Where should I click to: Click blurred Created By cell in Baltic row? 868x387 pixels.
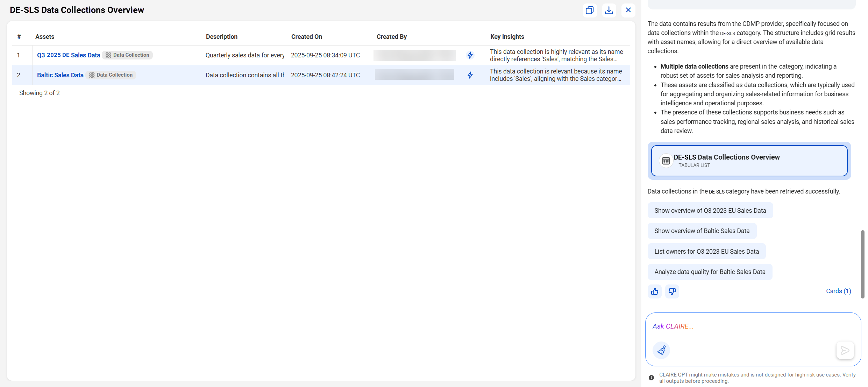415,75
